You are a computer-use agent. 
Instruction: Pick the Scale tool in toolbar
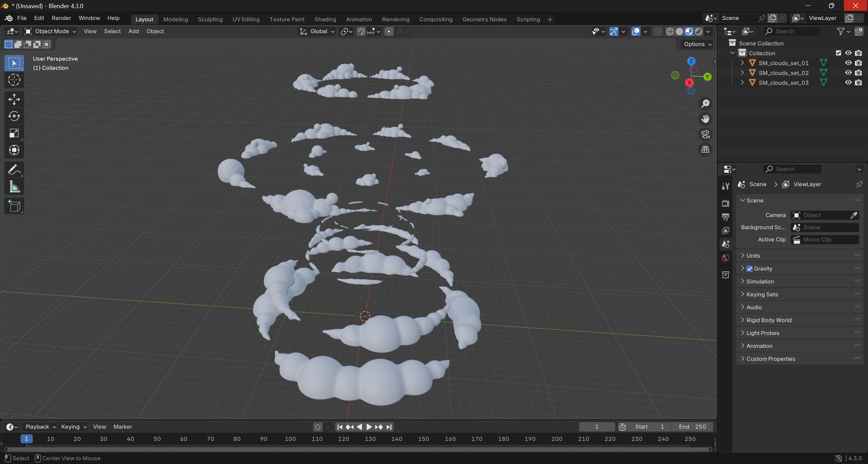pyautogui.click(x=14, y=133)
